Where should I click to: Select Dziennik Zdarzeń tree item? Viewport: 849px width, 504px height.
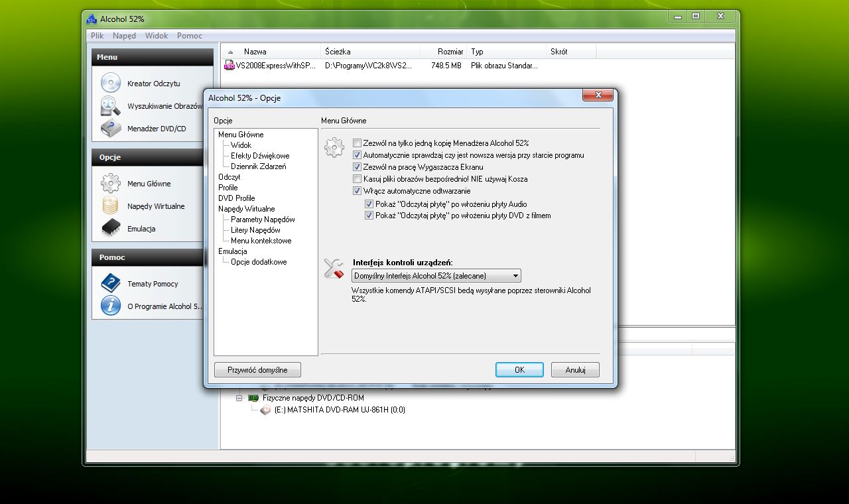click(x=259, y=166)
